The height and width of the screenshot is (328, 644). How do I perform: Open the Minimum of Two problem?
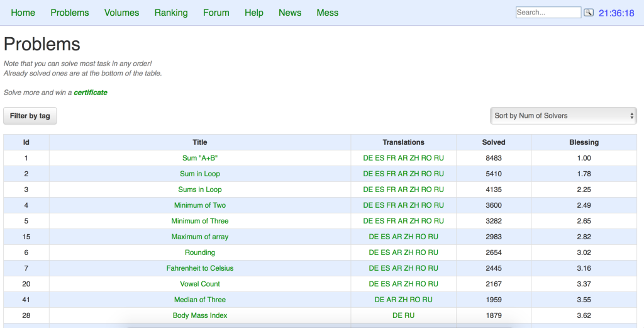tap(200, 205)
